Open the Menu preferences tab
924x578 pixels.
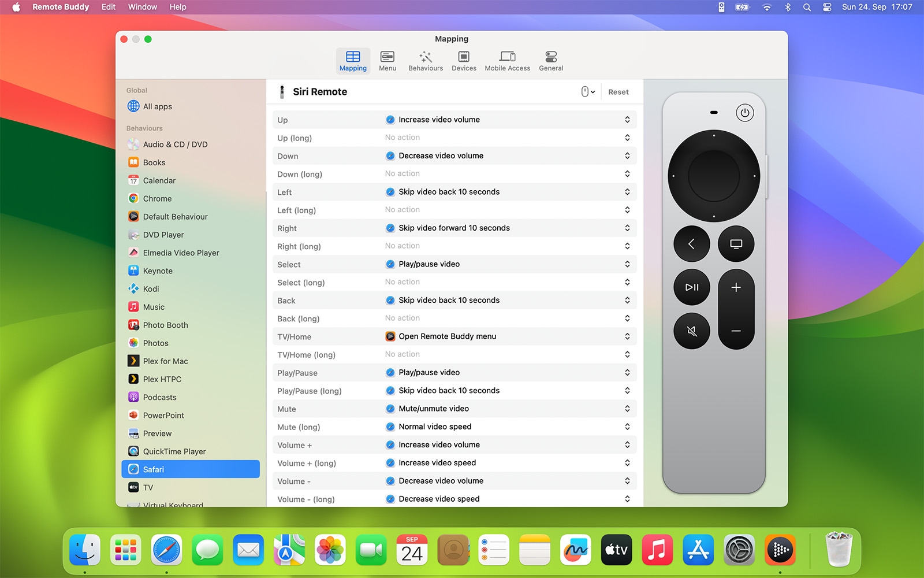point(388,61)
